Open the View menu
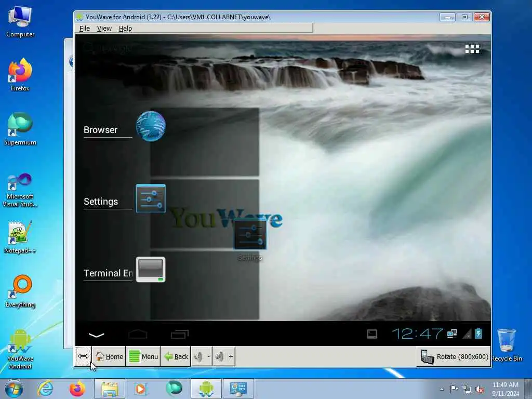This screenshot has width=532, height=399. [104, 29]
